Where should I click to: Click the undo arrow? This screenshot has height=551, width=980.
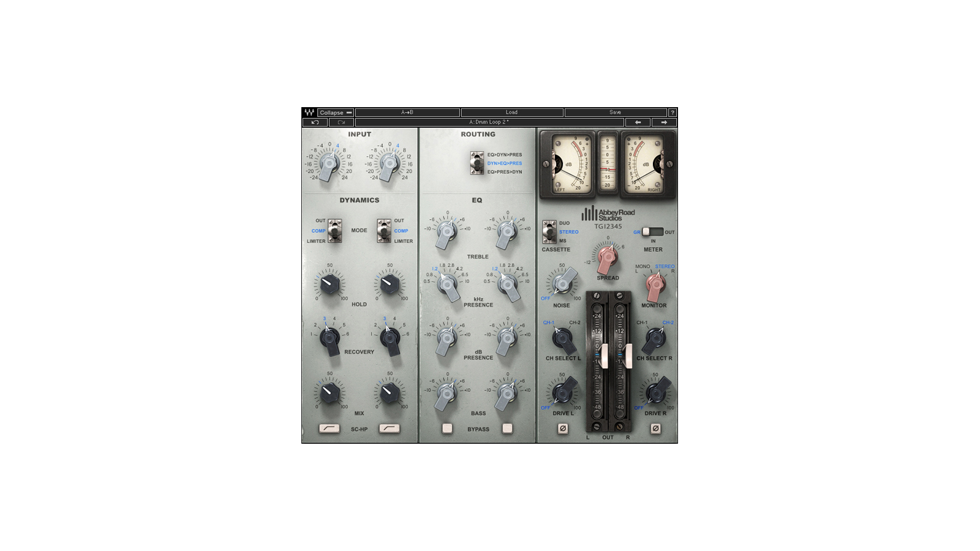pos(315,122)
